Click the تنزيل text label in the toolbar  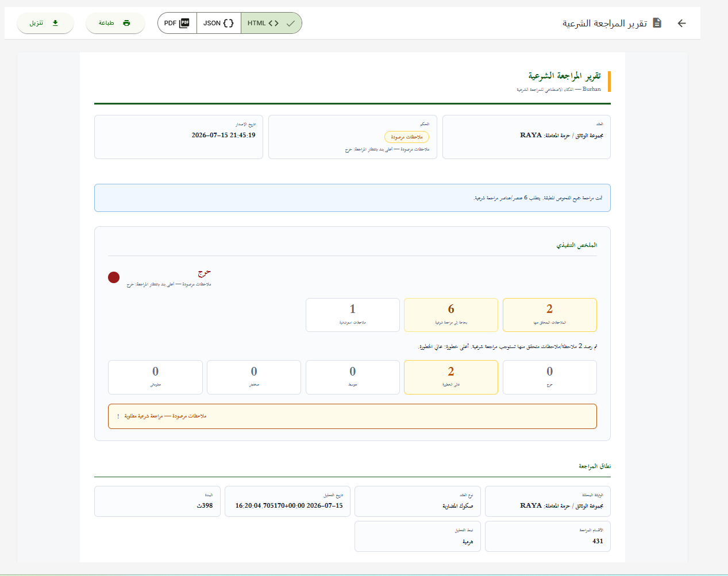pyautogui.click(x=36, y=23)
